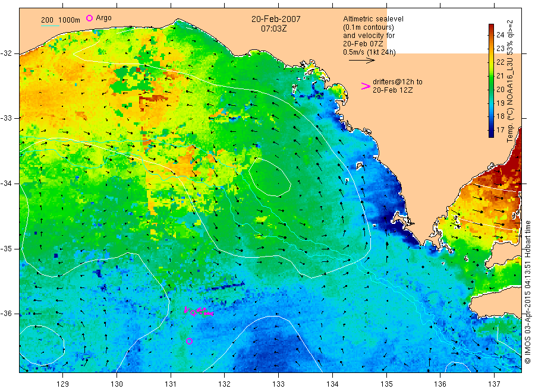Click longitude axis label '137'
The image size is (535, 392).
click(x=494, y=384)
